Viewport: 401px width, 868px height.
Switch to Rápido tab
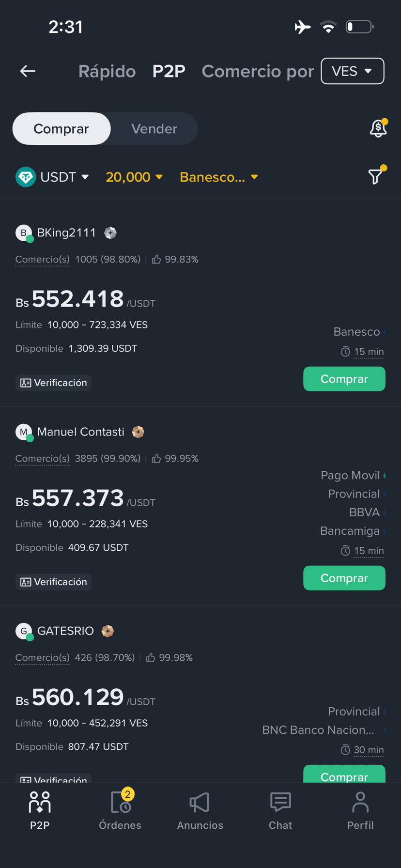107,71
